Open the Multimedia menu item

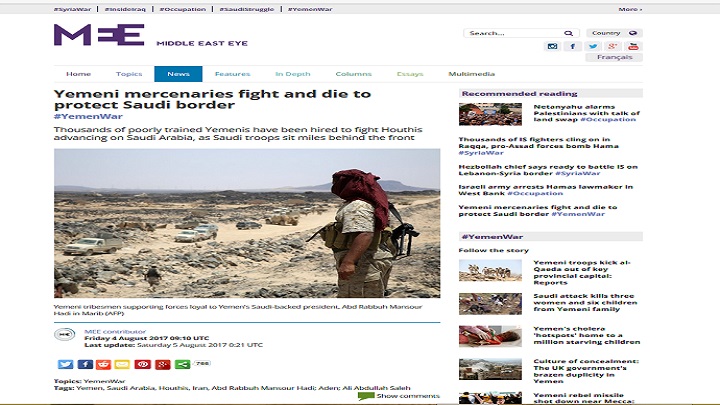click(472, 74)
